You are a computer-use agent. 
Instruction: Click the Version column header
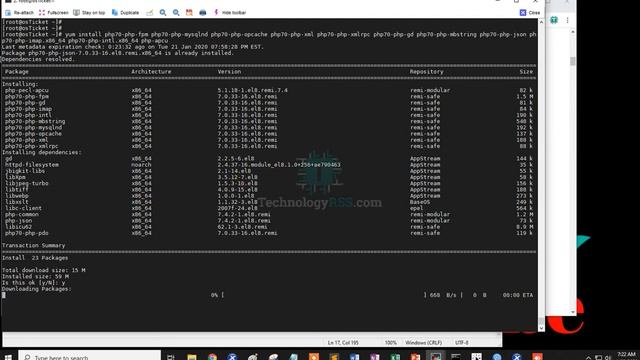(x=229, y=71)
